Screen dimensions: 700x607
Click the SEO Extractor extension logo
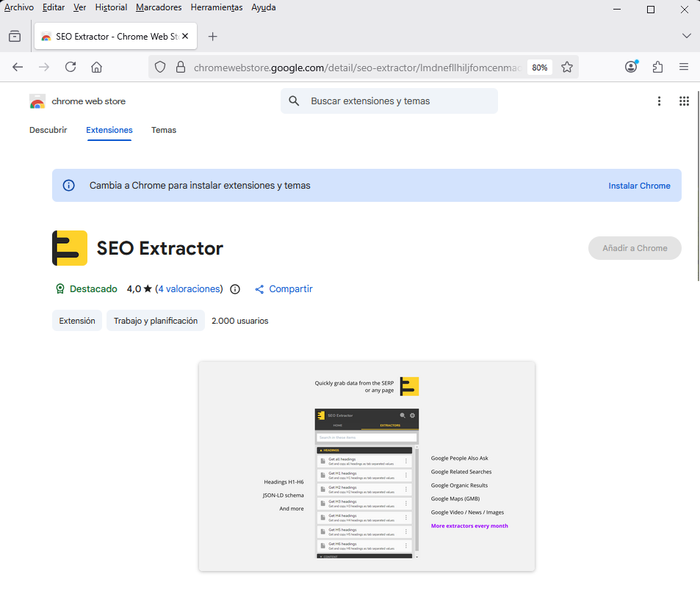pyautogui.click(x=69, y=248)
